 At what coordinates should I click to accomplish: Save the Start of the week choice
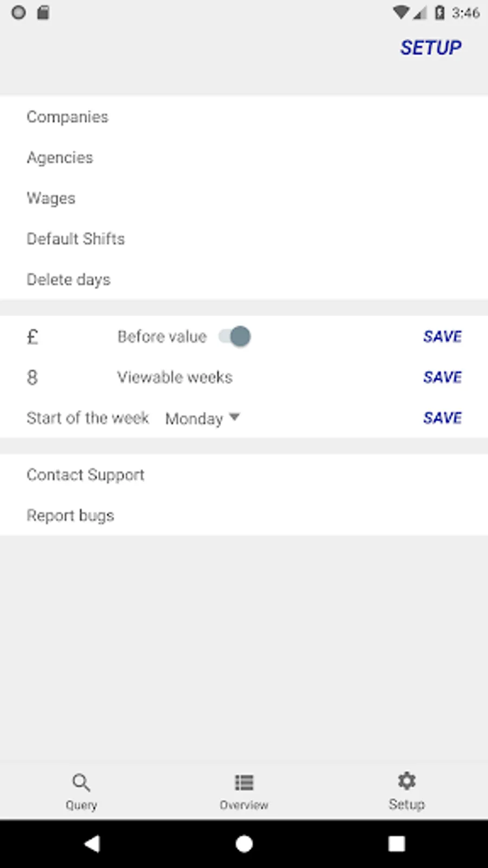point(442,418)
